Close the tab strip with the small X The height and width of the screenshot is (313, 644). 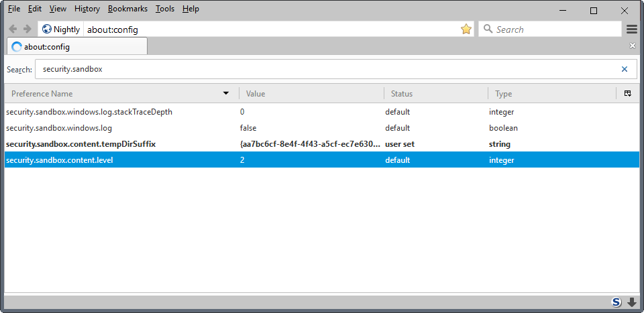point(633,46)
